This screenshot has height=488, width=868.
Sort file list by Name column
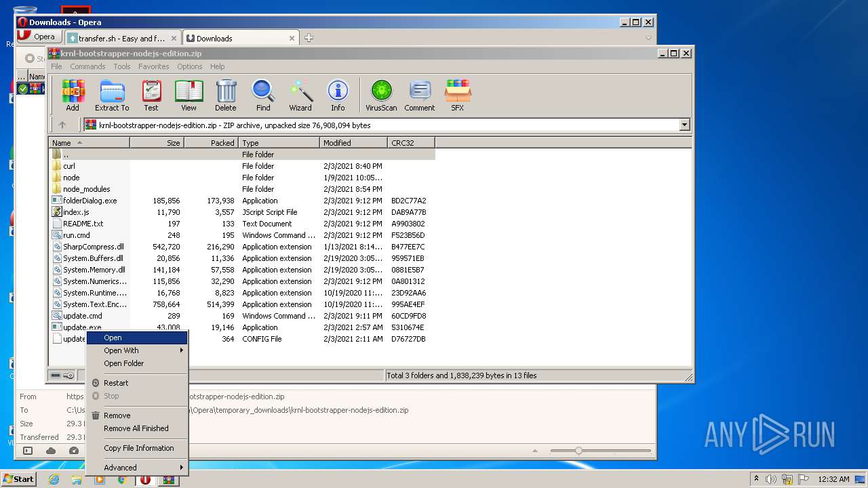(x=89, y=143)
